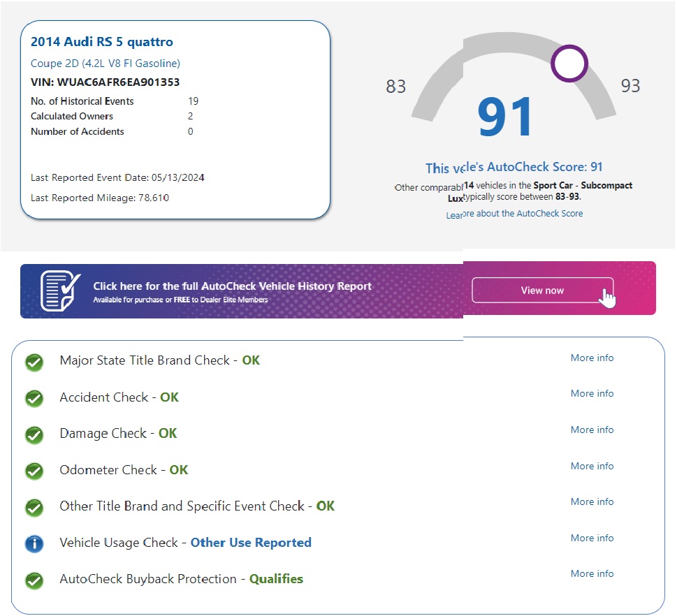Click the VIN WUAC6AFR6EA901353 text
This screenshot has width=677, height=616.
tap(105, 82)
